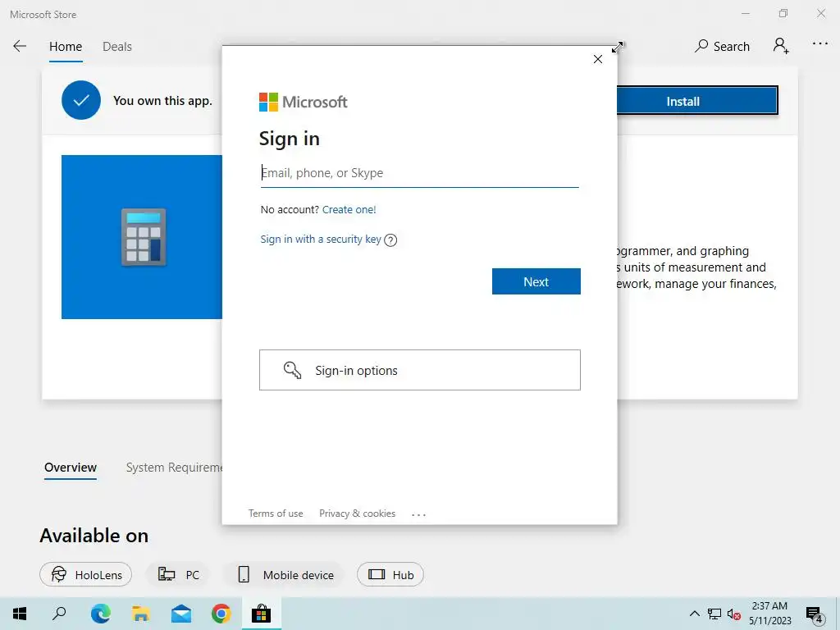This screenshot has height=630, width=840.
Task: Open File Explorer from taskbar
Action: (141, 614)
